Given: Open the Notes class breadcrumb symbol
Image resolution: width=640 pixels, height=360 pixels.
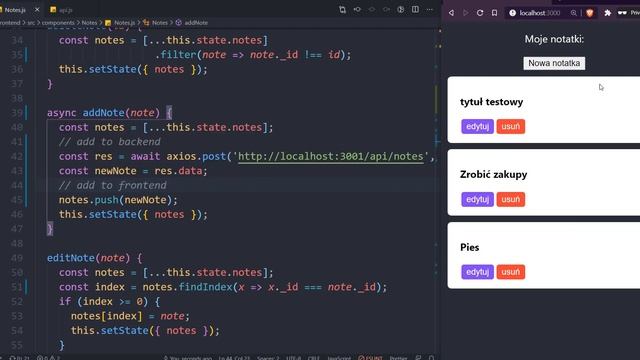Looking at the screenshot, I should click(156, 23).
